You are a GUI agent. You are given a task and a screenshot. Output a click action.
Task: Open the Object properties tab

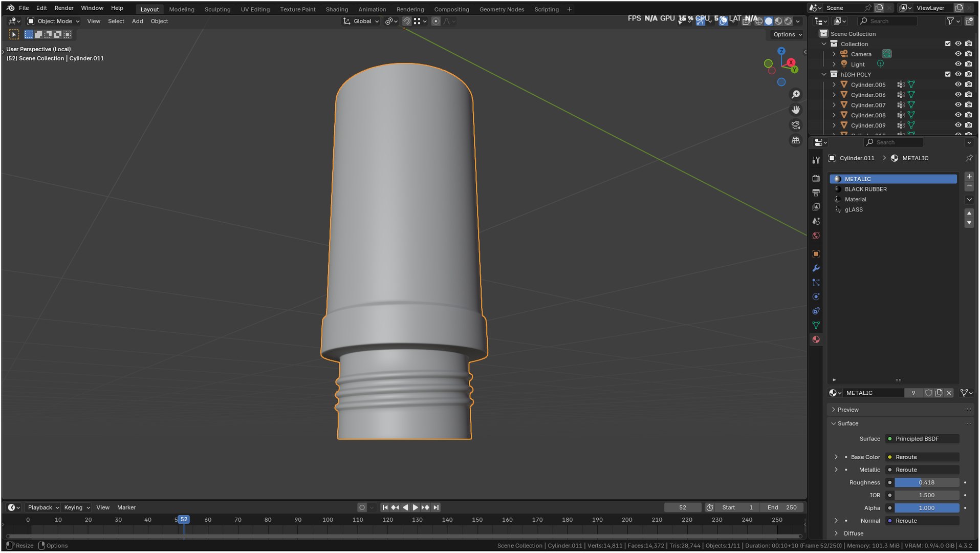(816, 254)
